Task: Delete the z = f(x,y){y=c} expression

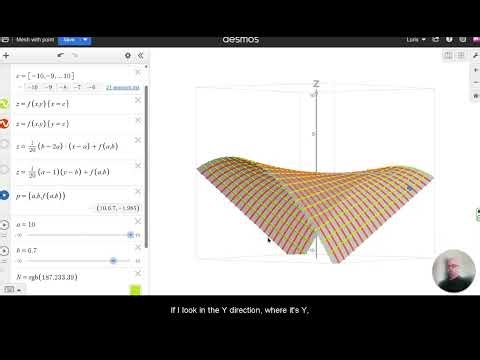Action: (138, 120)
